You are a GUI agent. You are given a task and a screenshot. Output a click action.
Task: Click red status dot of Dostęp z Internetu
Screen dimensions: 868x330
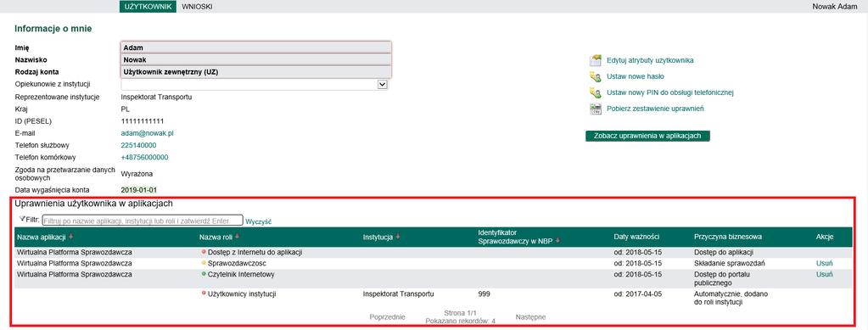[x=204, y=253]
